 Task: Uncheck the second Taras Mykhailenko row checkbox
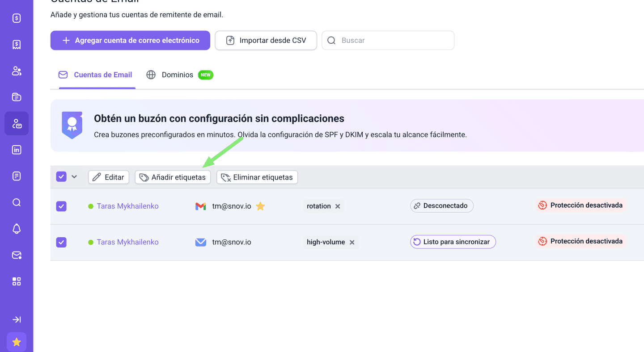(x=61, y=242)
